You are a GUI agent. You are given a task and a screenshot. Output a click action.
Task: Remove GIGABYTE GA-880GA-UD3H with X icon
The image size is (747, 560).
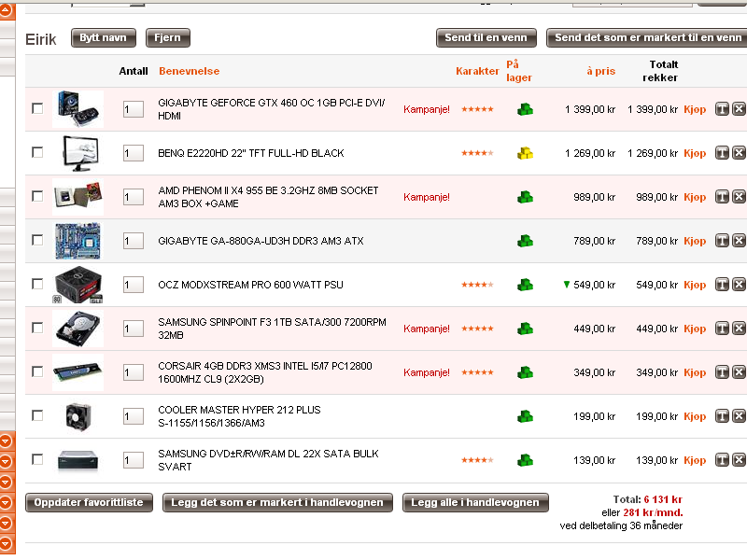(739, 241)
